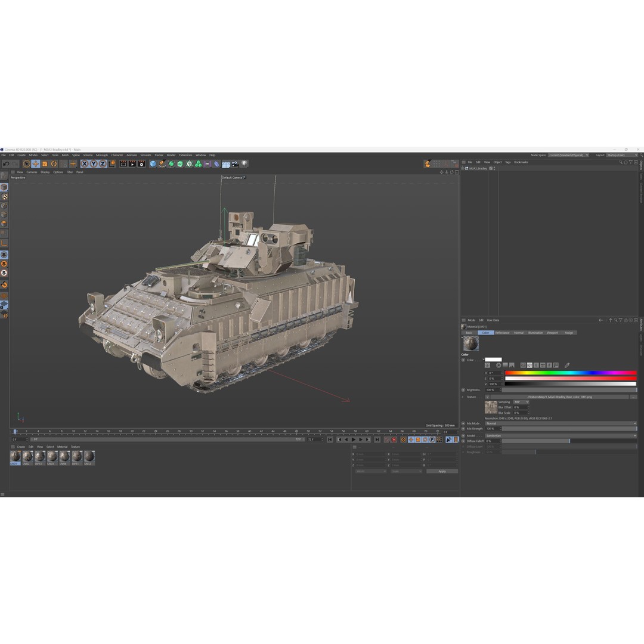Pick a color with the eyedropper icon
This screenshot has width=644, height=644.
click(566, 365)
